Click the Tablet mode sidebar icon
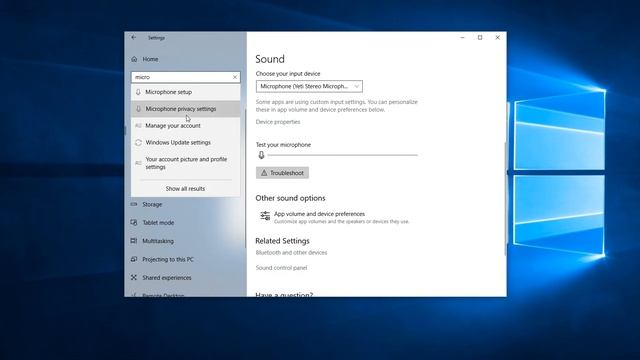640x360 pixels. 134,222
